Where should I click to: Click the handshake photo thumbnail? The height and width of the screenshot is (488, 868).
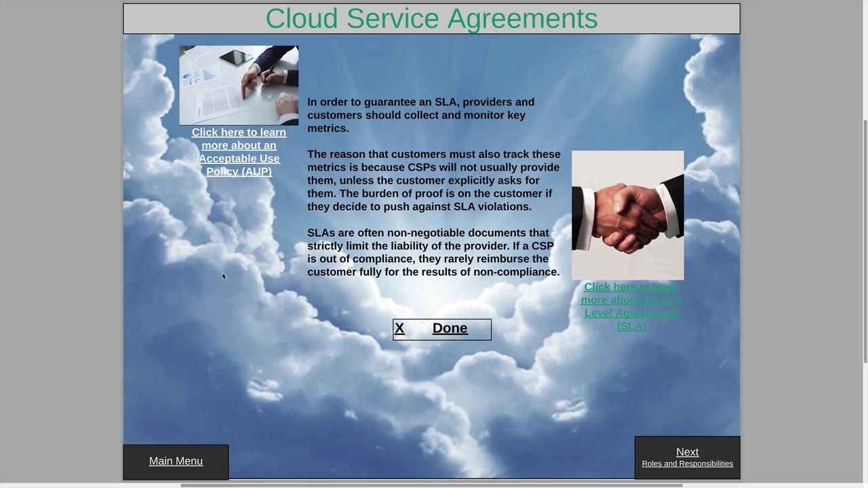coord(628,215)
